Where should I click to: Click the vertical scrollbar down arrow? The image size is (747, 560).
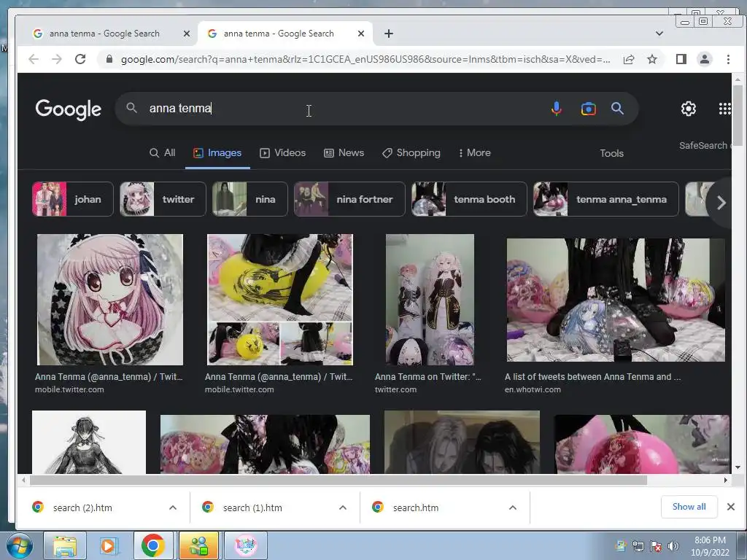(x=738, y=467)
